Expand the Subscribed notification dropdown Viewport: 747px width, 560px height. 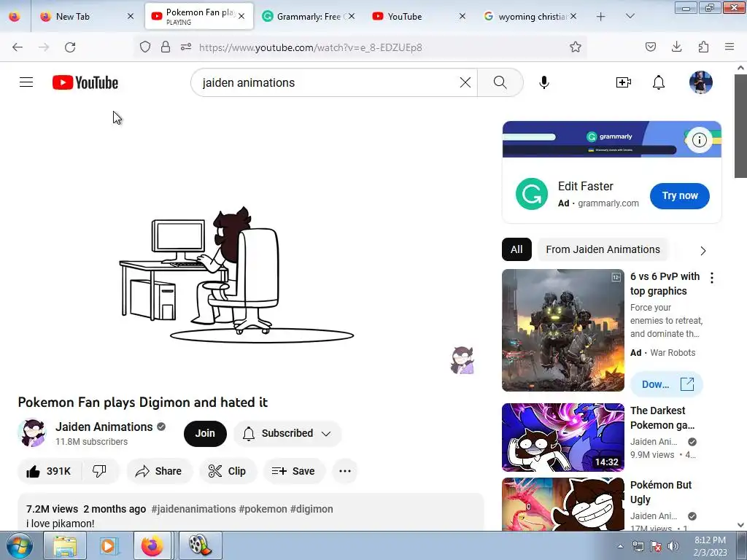click(287, 433)
